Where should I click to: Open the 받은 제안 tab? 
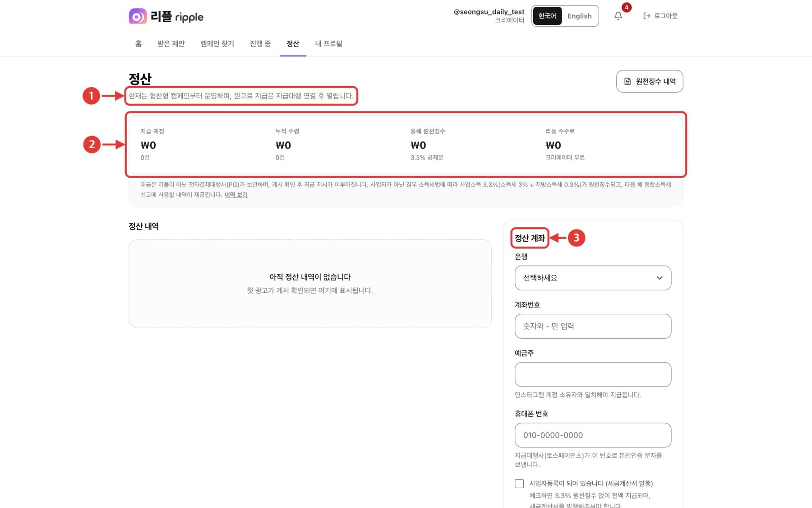point(171,43)
